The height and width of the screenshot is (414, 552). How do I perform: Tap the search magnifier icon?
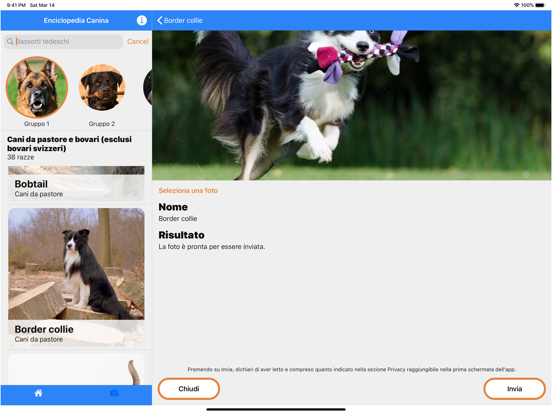pyautogui.click(x=10, y=42)
